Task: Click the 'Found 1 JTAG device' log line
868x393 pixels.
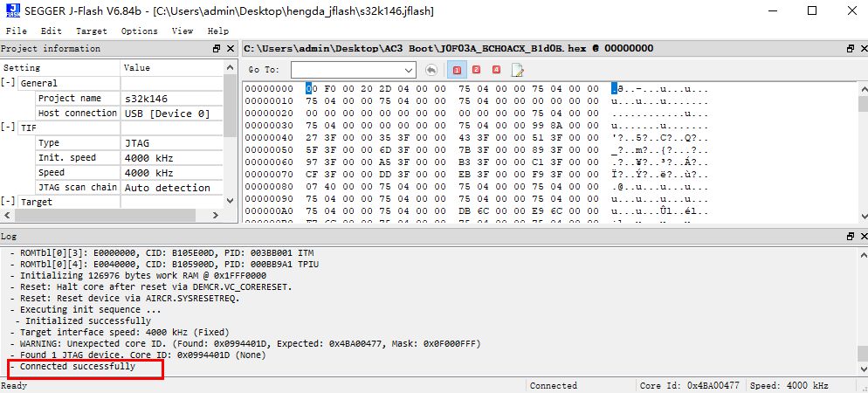Action: [138, 355]
